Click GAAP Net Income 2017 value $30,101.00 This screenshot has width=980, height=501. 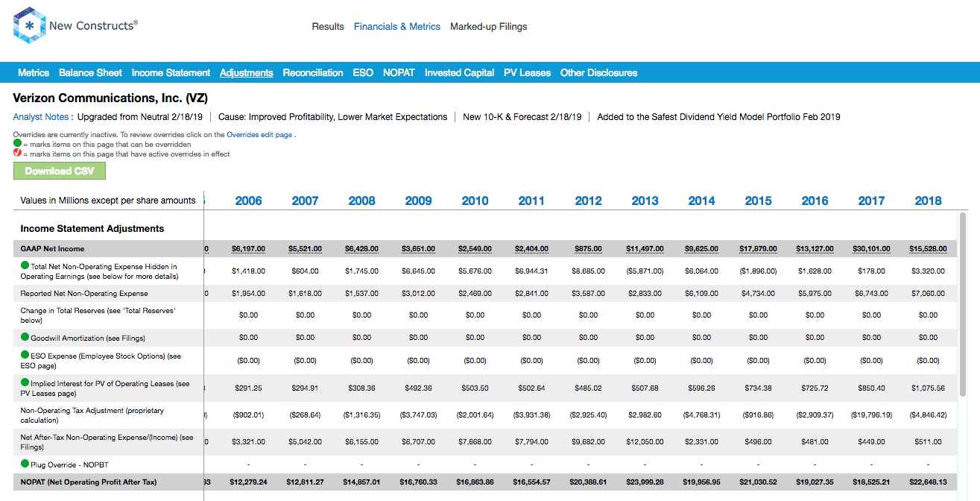tap(871, 249)
